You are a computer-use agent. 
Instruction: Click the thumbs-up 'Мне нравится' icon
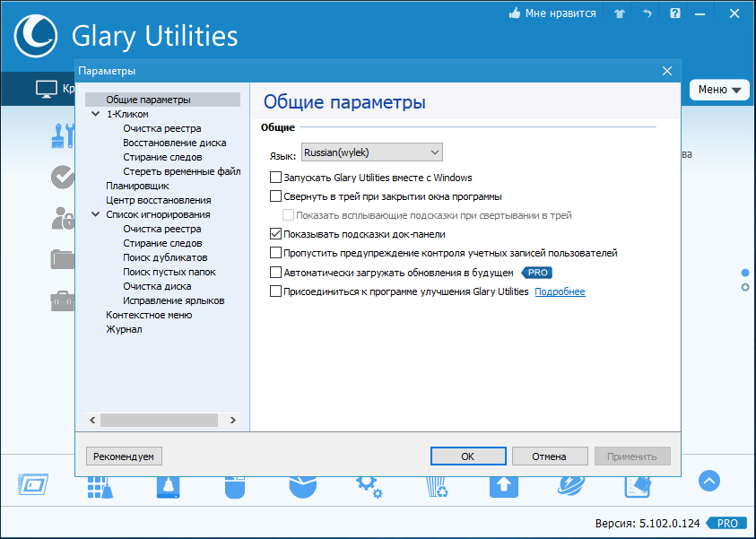click(515, 13)
